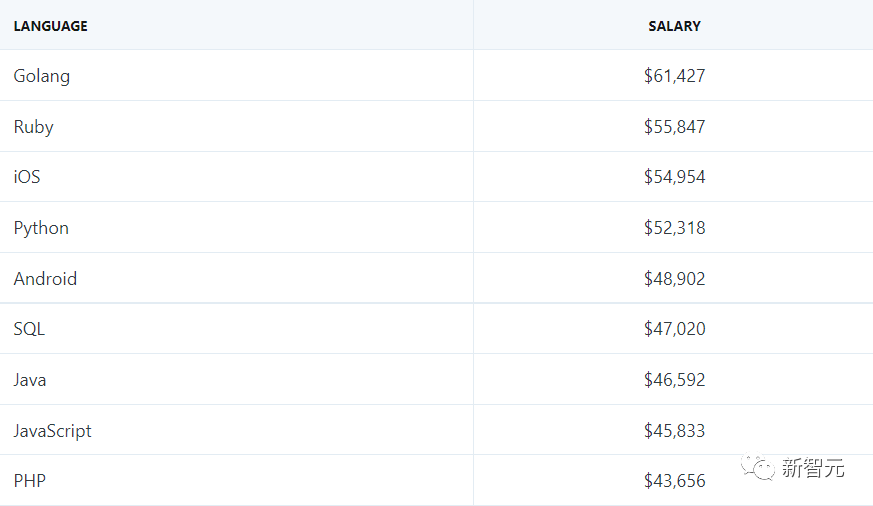The width and height of the screenshot is (873, 506).
Task: Click the LANGUAGE column header
Action: [51, 26]
